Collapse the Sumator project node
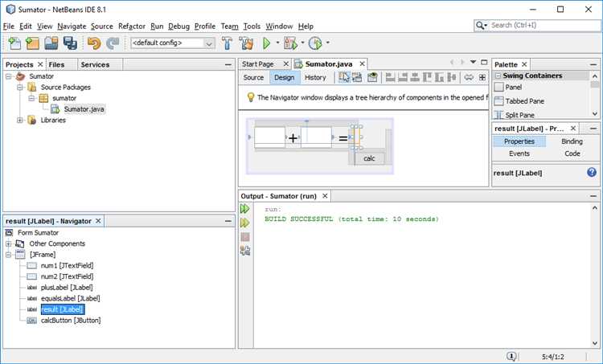 (9, 76)
